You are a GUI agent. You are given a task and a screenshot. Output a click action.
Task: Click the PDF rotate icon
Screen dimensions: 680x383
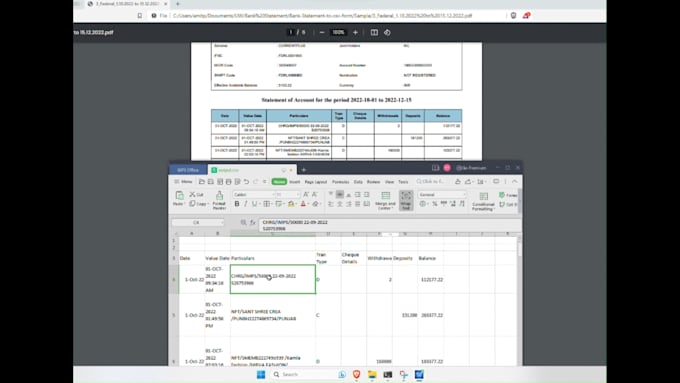(x=387, y=33)
